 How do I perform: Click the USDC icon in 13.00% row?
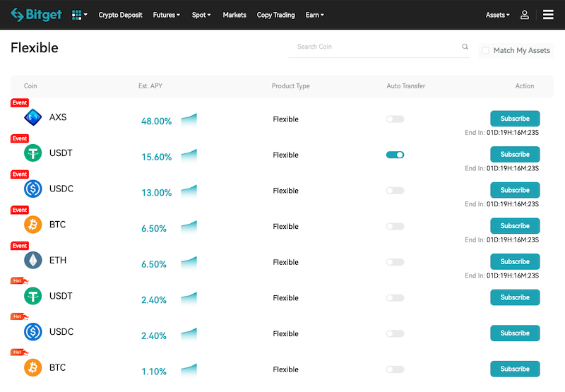[32, 189]
